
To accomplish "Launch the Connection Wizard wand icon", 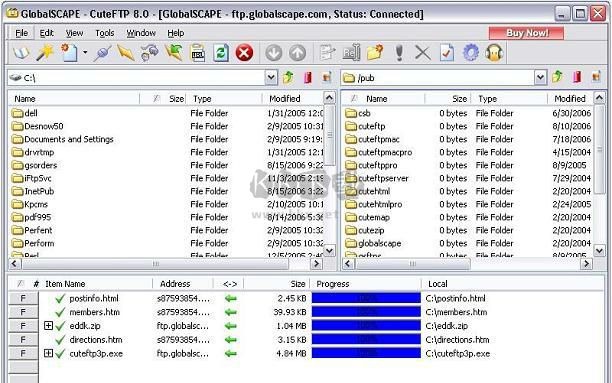I will [45, 53].
